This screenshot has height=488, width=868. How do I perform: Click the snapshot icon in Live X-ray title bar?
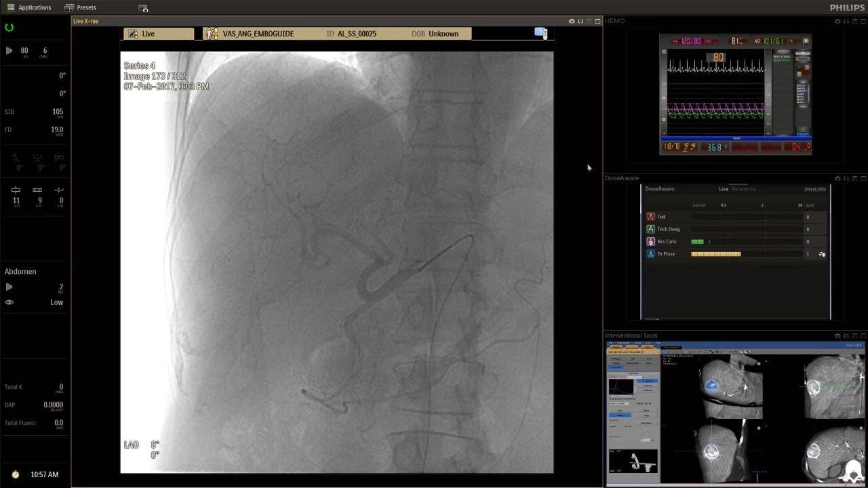pos(572,21)
